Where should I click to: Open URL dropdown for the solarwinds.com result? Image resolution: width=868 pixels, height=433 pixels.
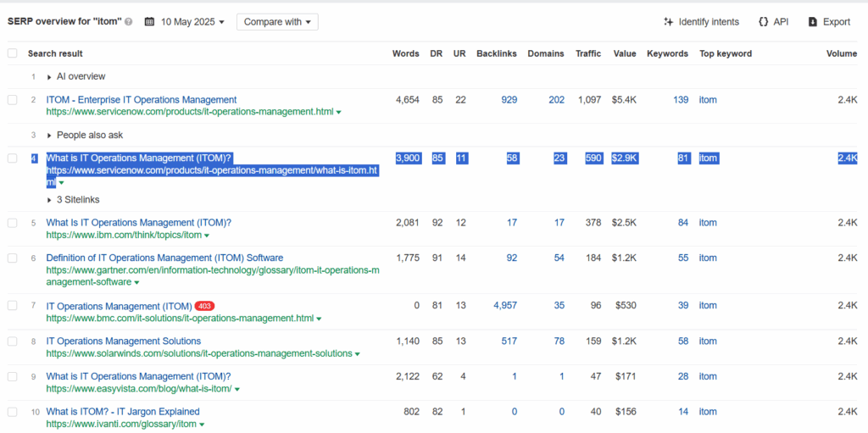(358, 354)
